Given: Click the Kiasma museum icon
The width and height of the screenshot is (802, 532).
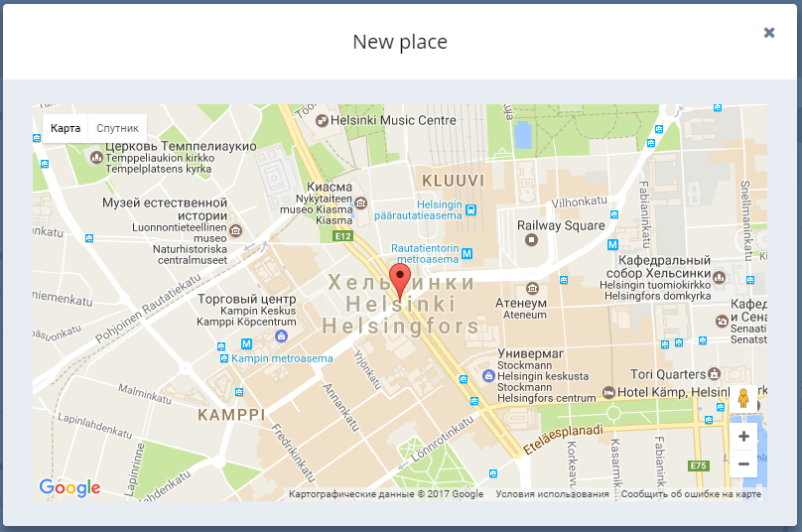Looking at the screenshot, I should [x=360, y=203].
